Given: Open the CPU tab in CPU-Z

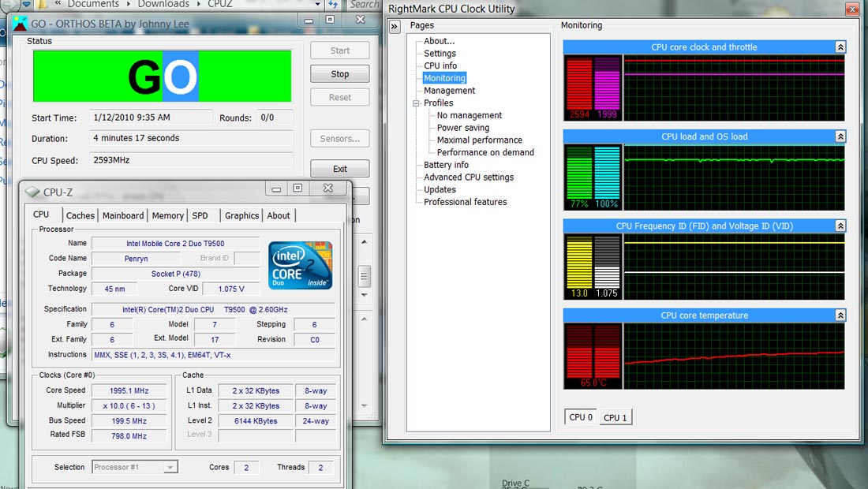Looking at the screenshot, I should (x=42, y=215).
